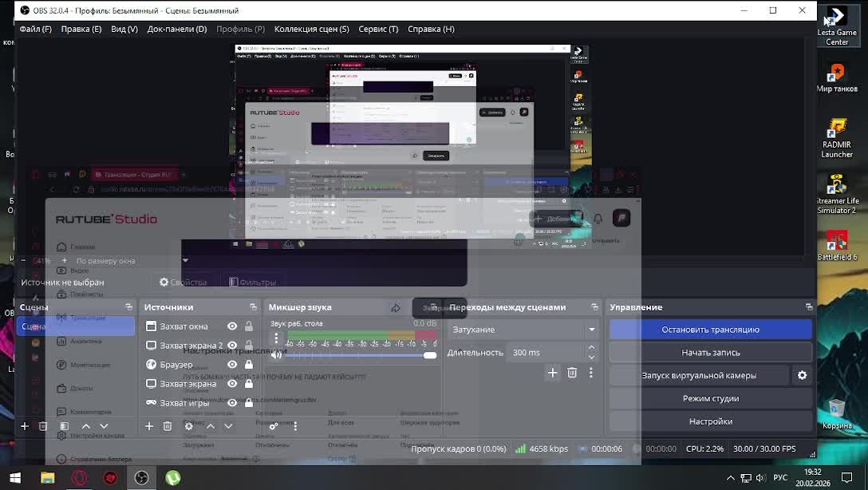Enable Режим студии
The height and width of the screenshot is (490, 868).
pos(711,398)
